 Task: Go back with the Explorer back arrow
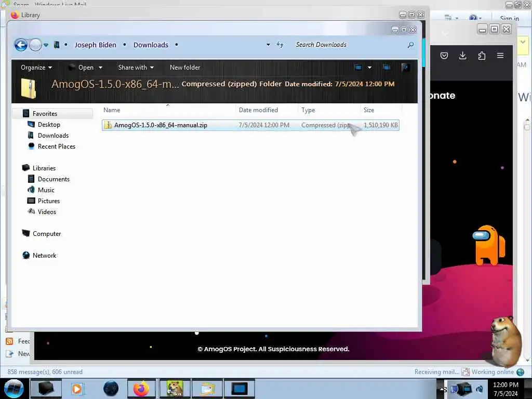[21, 45]
